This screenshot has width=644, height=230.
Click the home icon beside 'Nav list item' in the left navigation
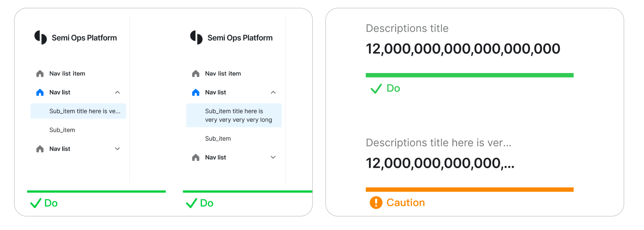click(40, 74)
